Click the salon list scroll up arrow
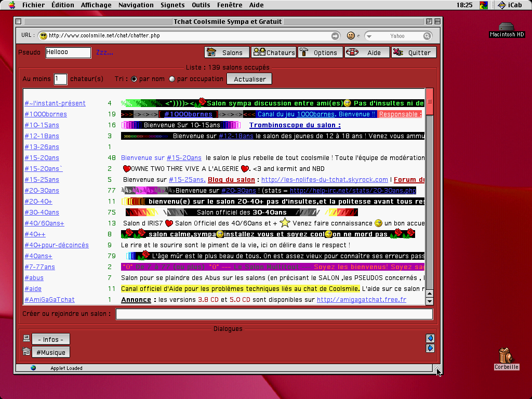This screenshot has width=532, height=399. pyautogui.click(x=430, y=294)
